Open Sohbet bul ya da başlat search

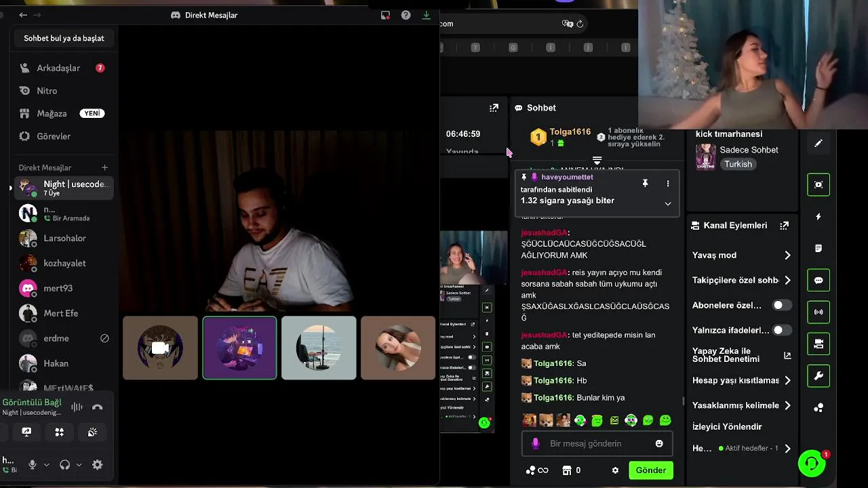tap(64, 39)
